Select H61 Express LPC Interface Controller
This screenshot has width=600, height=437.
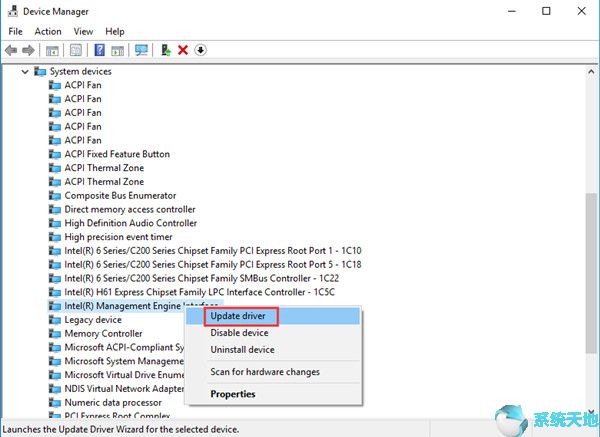[199, 292]
